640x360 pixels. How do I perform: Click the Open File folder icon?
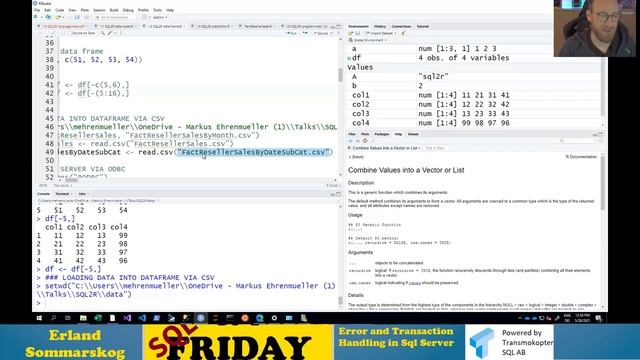(x=58, y=17)
